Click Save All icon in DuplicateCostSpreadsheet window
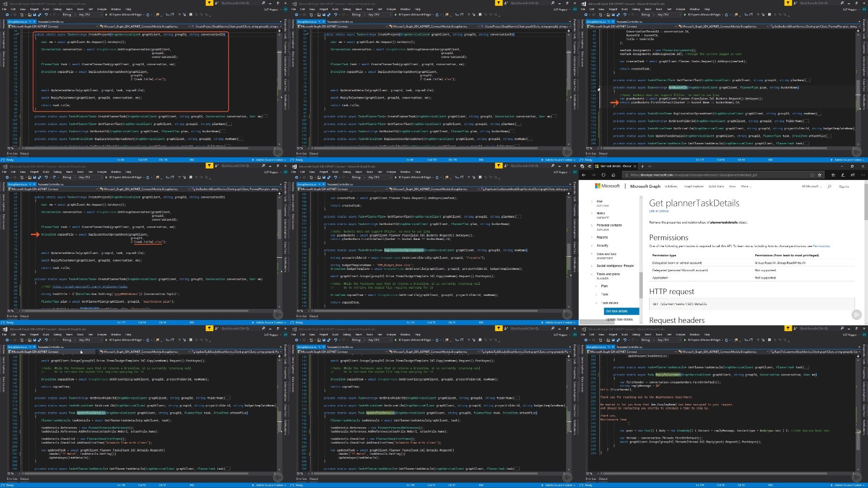This screenshot has height=488, width=868. pyautogui.click(x=329, y=177)
